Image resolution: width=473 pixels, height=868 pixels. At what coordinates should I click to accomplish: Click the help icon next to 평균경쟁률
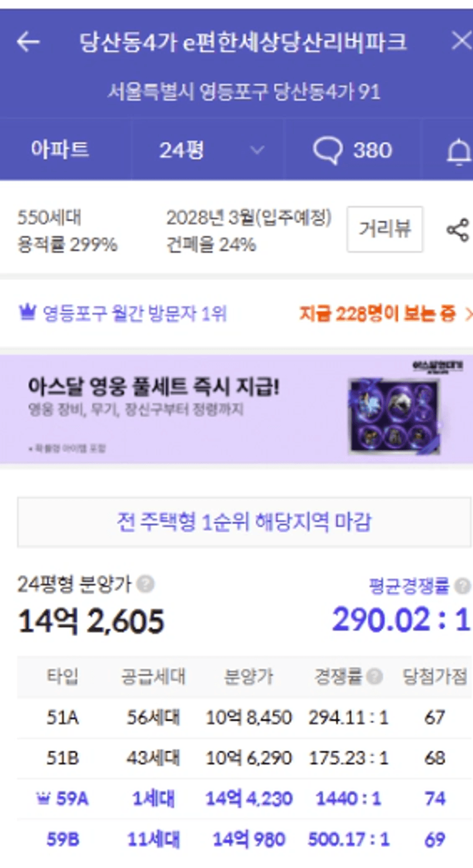tap(462, 586)
